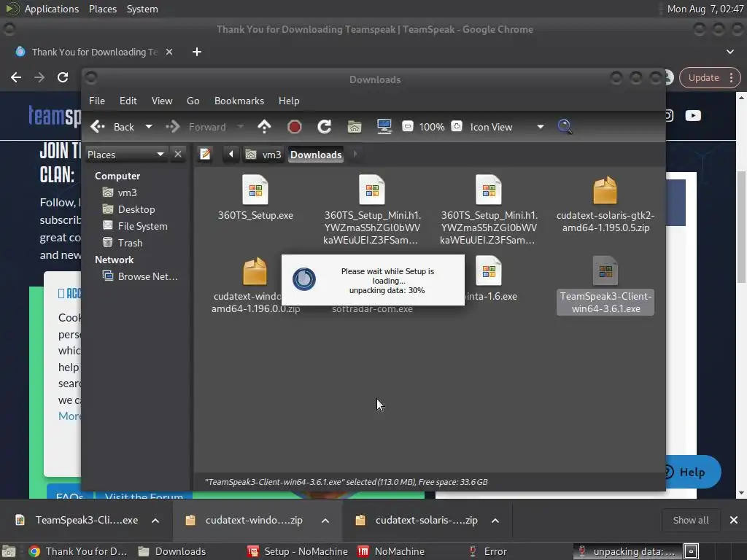Open the File menu in Downloads window
The width and height of the screenshot is (747, 560).
tap(97, 101)
